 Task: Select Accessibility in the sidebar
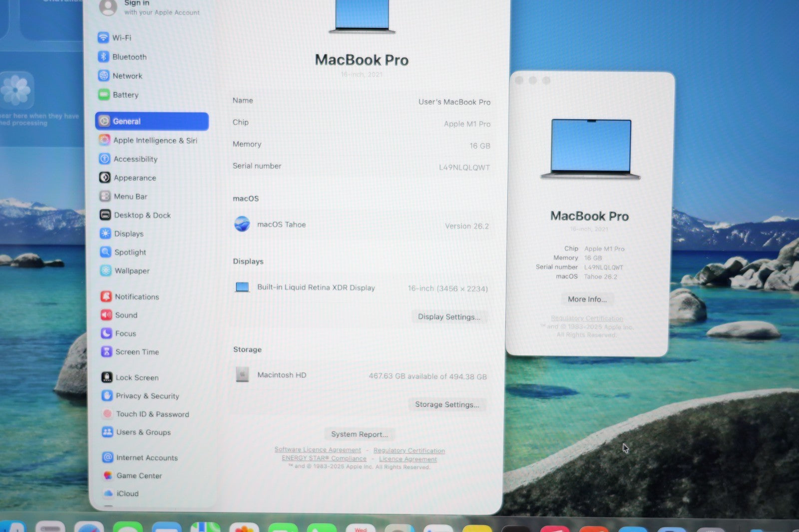(135, 159)
